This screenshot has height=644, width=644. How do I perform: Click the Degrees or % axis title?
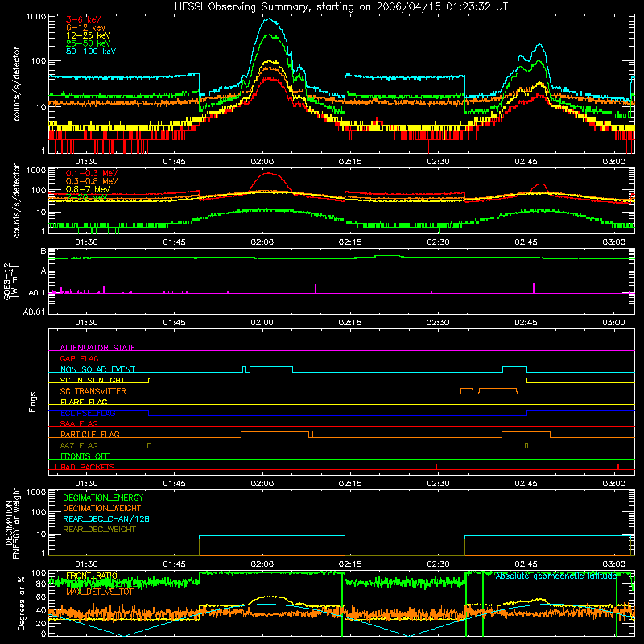click(x=21, y=604)
